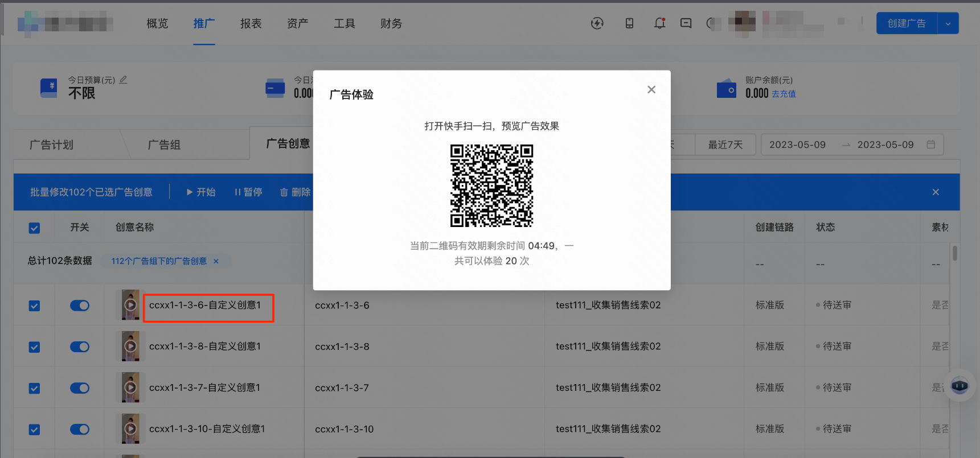Image resolution: width=980 pixels, height=458 pixels.
Task: Uncheck the ccxx1-1-3-8 row checkbox
Action: click(34, 347)
